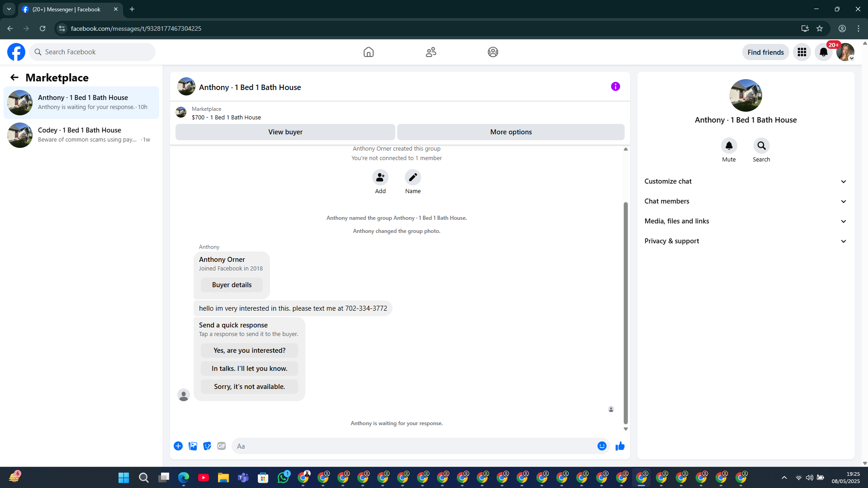The width and height of the screenshot is (868, 488).
Task: Reload the page
Action: point(43,28)
